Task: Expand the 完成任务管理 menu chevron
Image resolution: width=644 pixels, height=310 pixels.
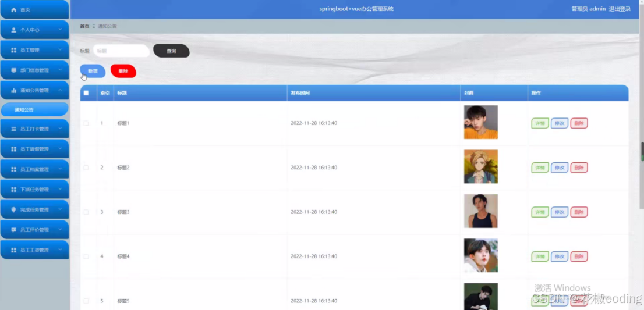Action: [60, 209]
